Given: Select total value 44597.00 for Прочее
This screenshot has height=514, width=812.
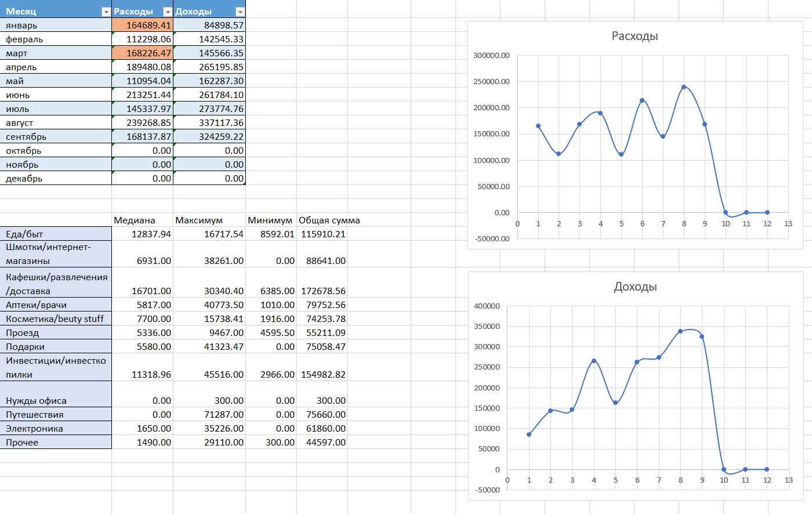Looking at the screenshot, I should point(322,442).
